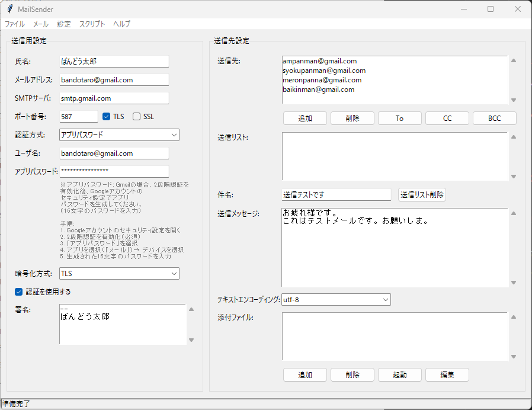The image size is (532, 410).
Task: Open the ファイル menu
Action: pyautogui.click(x=15, y=24)
